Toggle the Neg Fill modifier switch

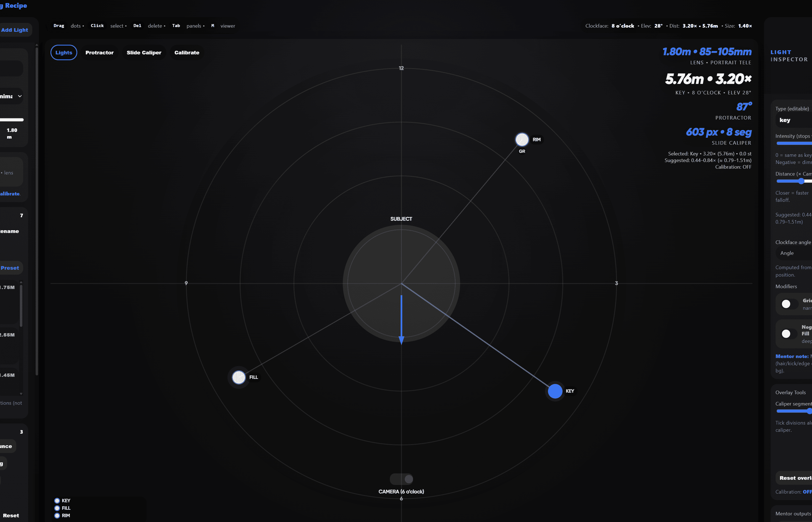click(x=789, y=334)
